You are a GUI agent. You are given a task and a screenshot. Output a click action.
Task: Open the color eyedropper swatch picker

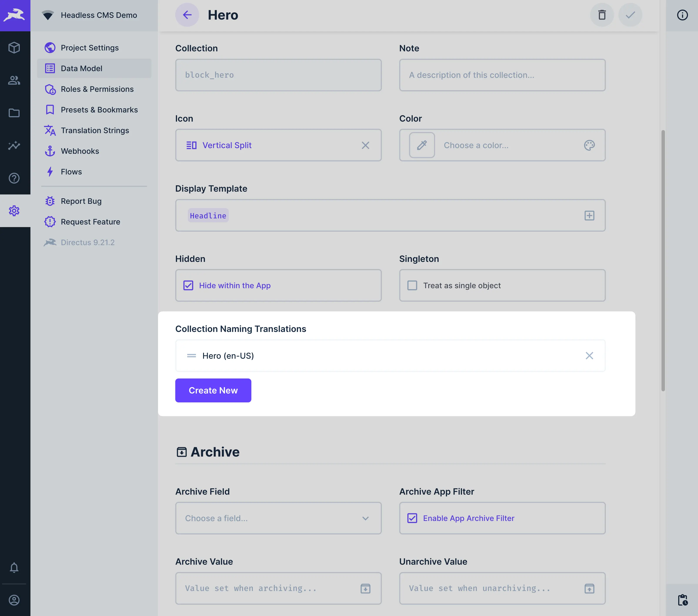pos(422,145)
